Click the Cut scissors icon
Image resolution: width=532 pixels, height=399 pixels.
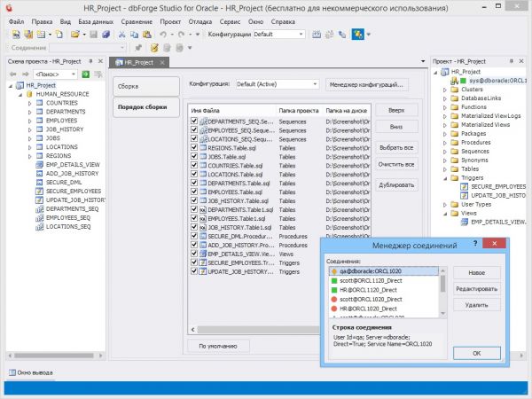[121, 34]
